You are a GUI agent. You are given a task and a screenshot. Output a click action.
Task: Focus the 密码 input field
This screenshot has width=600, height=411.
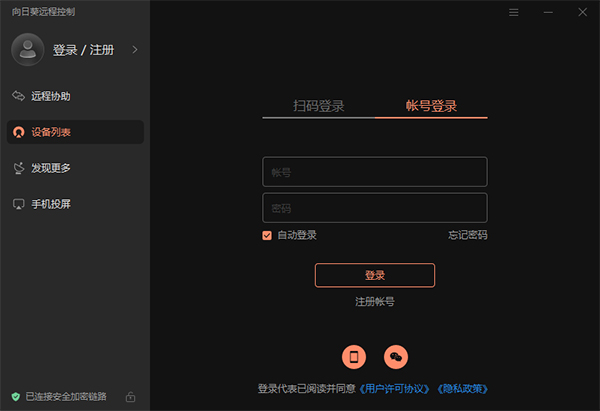[x=375, y=208]
